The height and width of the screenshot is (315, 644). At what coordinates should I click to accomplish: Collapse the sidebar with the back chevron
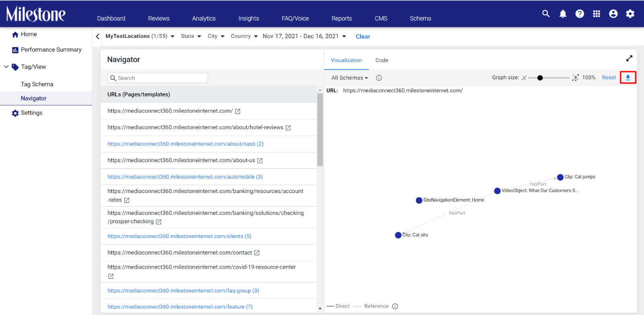pos(97,36)
